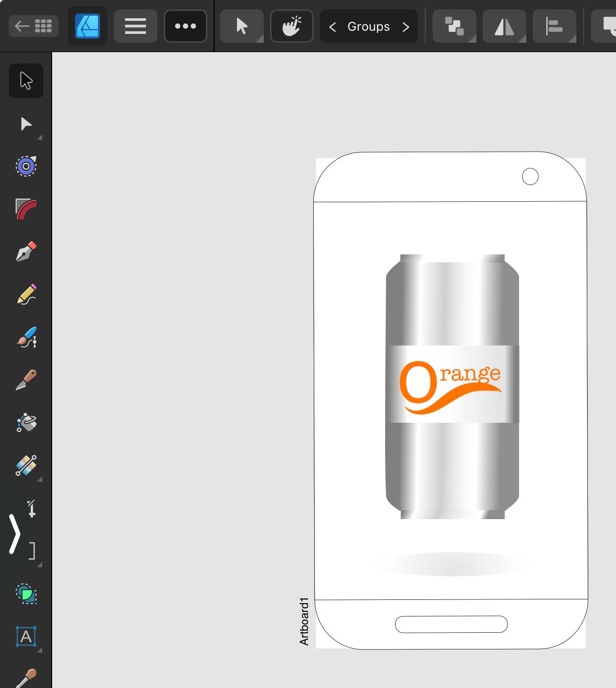Open the alignment options

click(x=555, y=26)
